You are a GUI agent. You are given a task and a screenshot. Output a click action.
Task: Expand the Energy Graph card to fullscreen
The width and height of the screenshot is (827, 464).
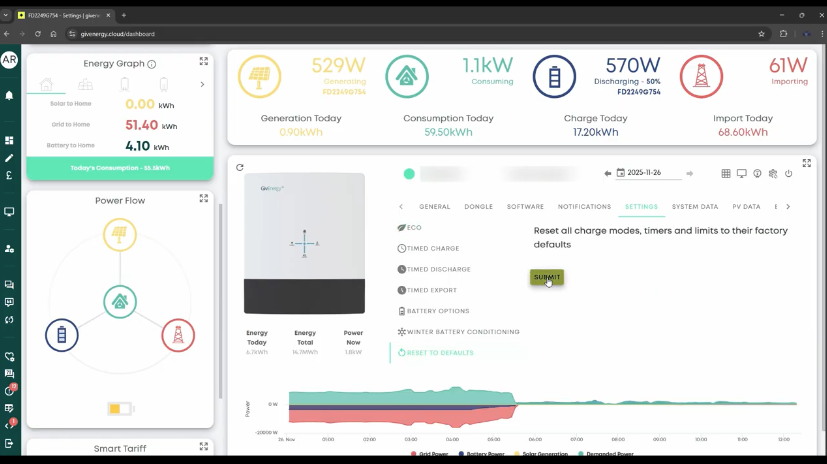tap(204, 62)
